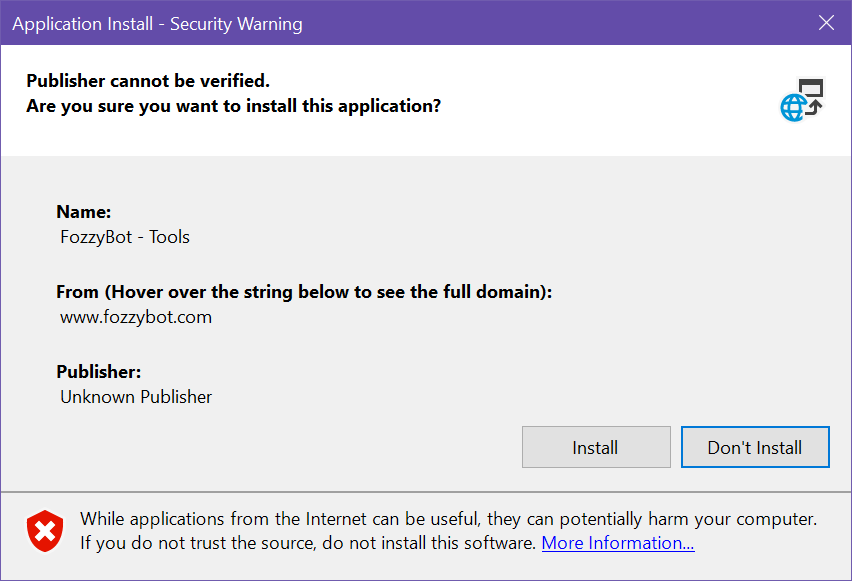Click the Publisher: label

coord(99,372)
